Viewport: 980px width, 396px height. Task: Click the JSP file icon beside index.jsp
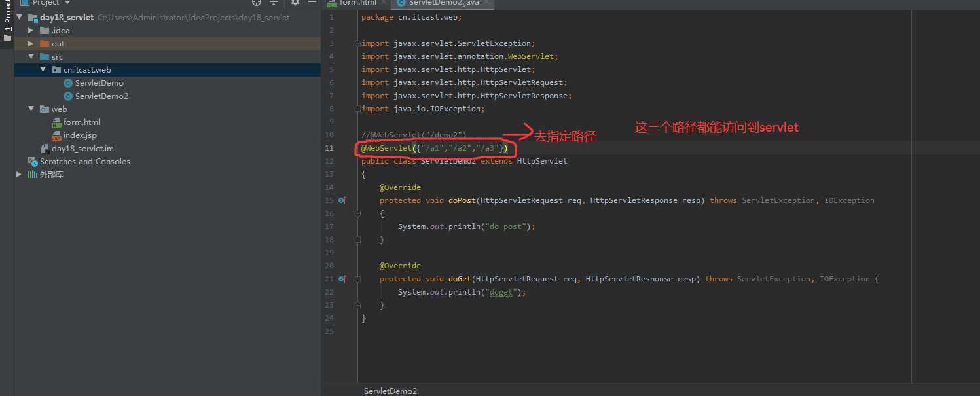click(x=56, y=135)
